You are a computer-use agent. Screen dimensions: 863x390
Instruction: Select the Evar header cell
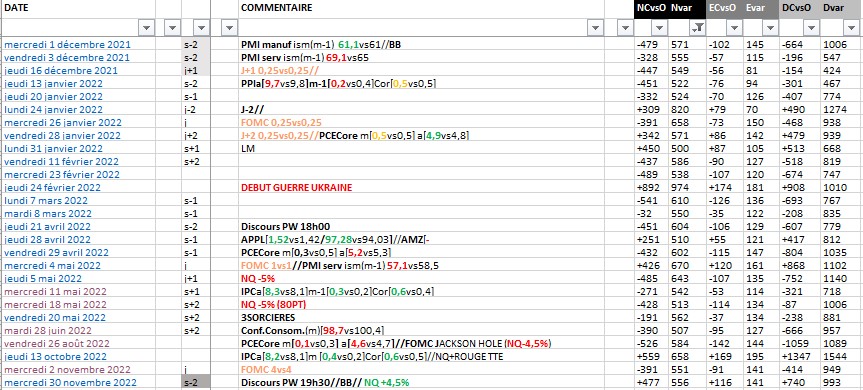pyautogui.click(x=761, y=8)
